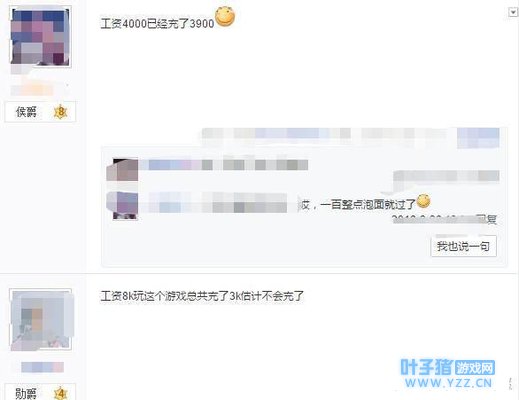
Task: Click the blurred username under second avatar
Action: click(x=42, y=367)
